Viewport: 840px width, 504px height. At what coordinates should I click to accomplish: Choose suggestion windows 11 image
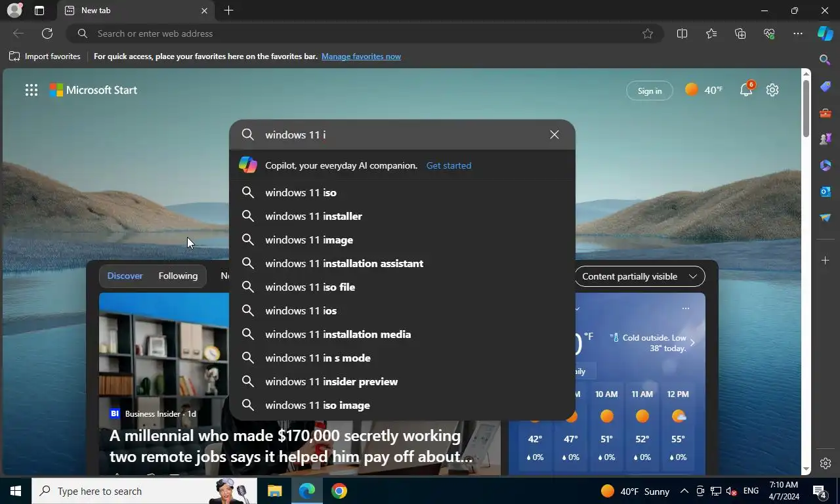pyautogui.click(x=402, y=240)
